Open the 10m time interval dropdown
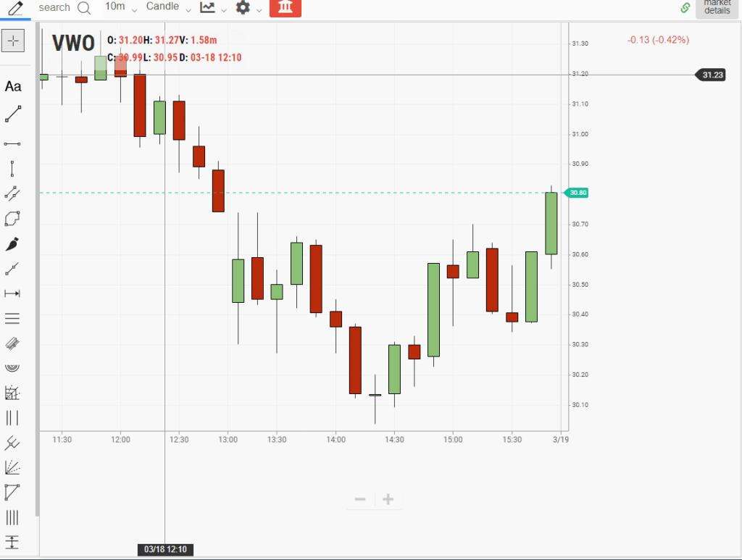The image size is (742, 560). [x=120, y=7]
